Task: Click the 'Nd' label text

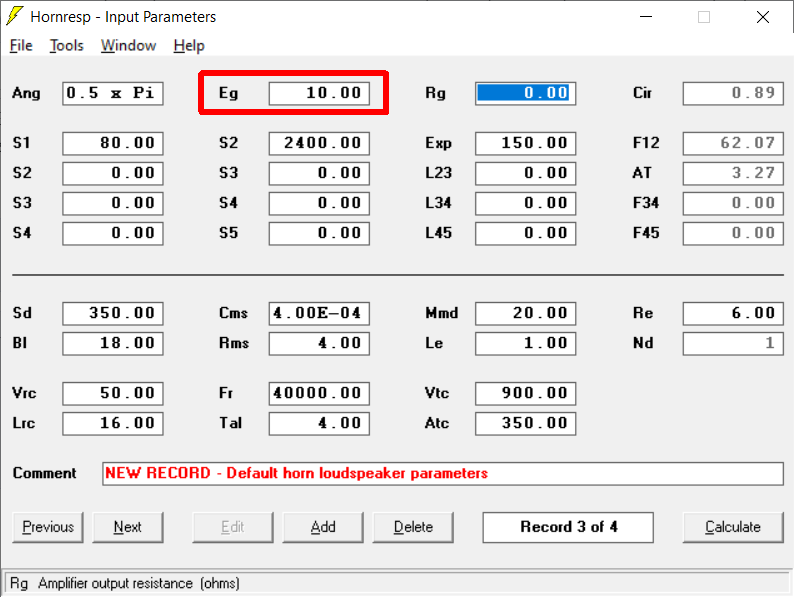Action: coord(643,343)
